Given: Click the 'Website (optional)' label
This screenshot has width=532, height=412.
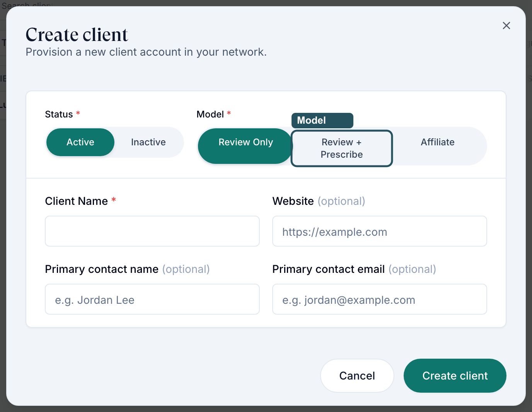Looking at the screenshot, I should coord(319,201).
